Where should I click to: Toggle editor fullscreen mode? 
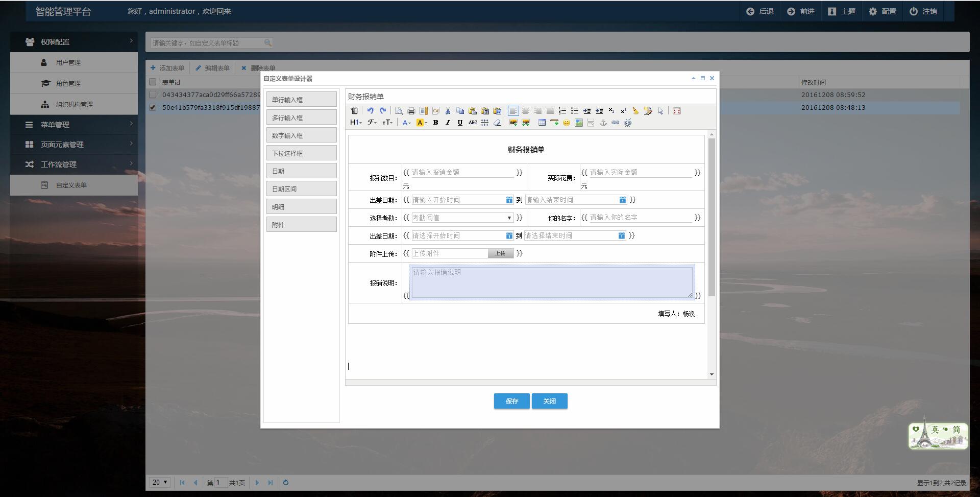tap(677, 111)
